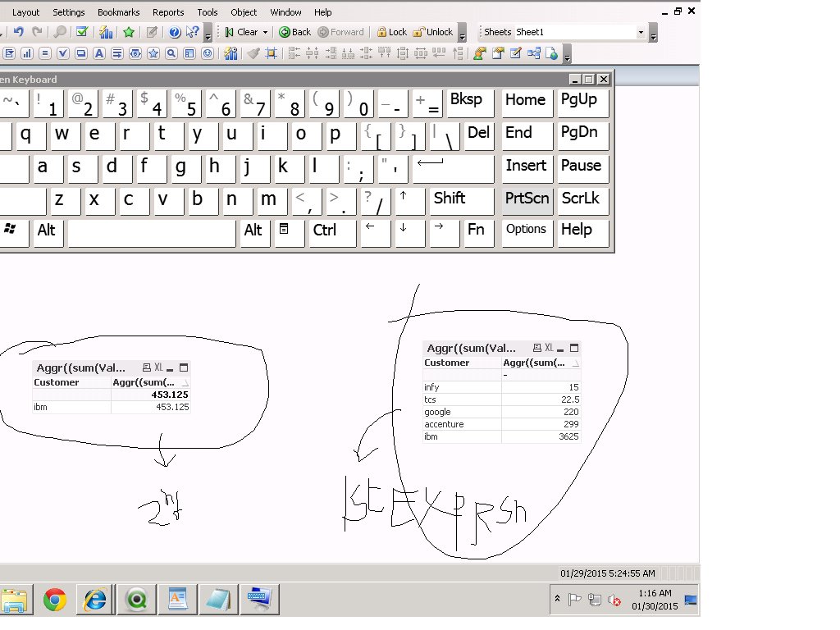Toggle Shift key on On-Screen Keyboard
840x630 pixels.
[x=462, y=201]
